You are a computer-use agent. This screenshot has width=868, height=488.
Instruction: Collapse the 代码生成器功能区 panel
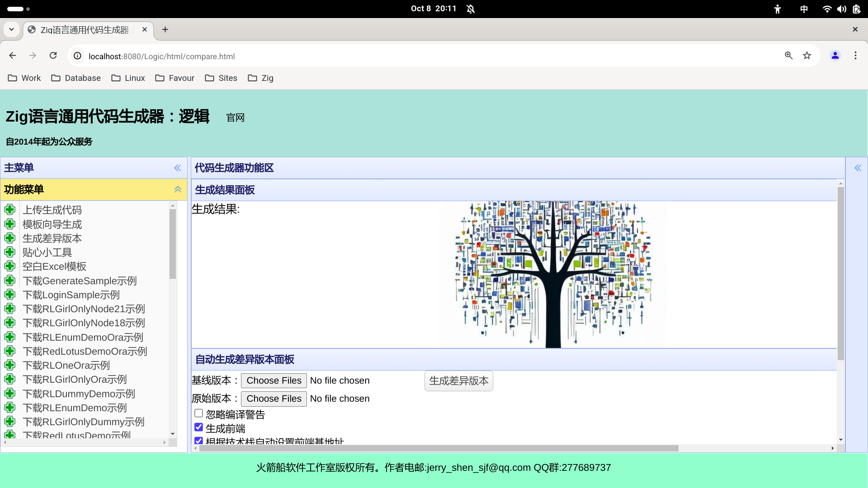[858, 168]
